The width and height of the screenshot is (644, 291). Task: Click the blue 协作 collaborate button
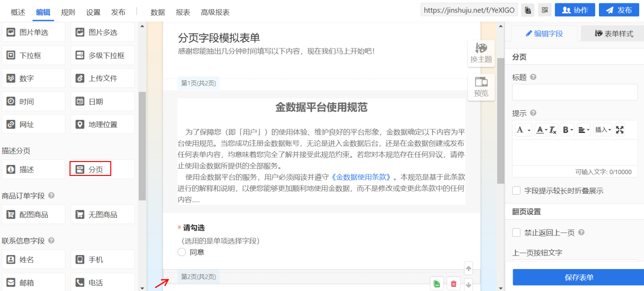tap(575, 10)
